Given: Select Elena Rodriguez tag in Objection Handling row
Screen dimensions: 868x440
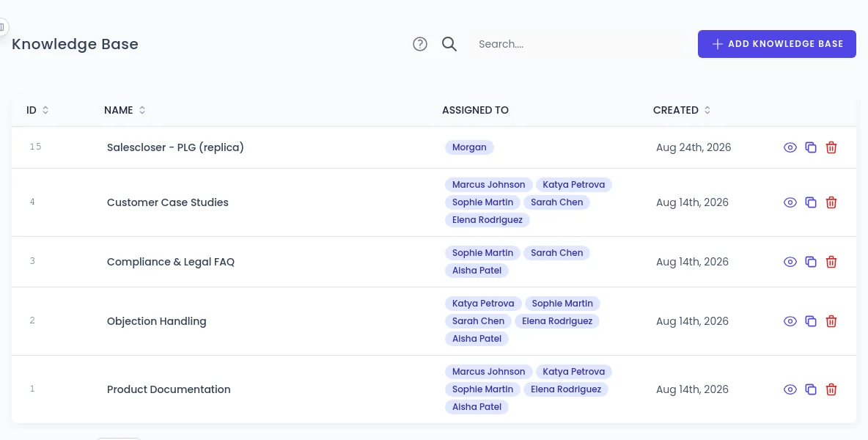Looking at the screenshot, I should pyautogui.click(x=557, y=321).
